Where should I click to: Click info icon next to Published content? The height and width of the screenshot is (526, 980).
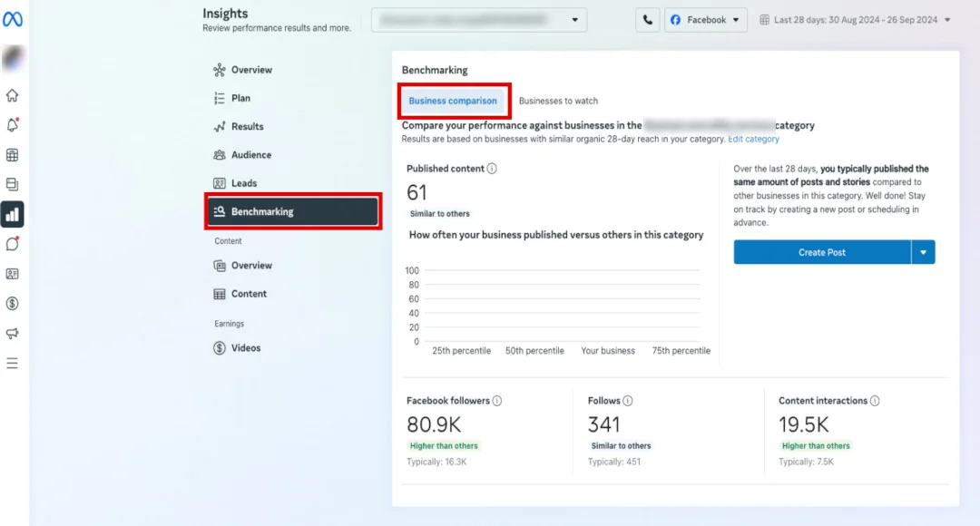coord(492,169)
